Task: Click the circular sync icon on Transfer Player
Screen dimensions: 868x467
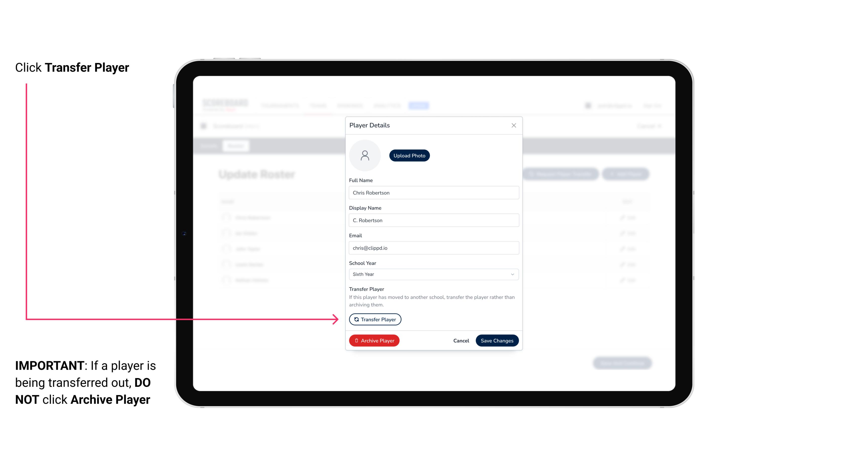Action: [x=356, y=319]
